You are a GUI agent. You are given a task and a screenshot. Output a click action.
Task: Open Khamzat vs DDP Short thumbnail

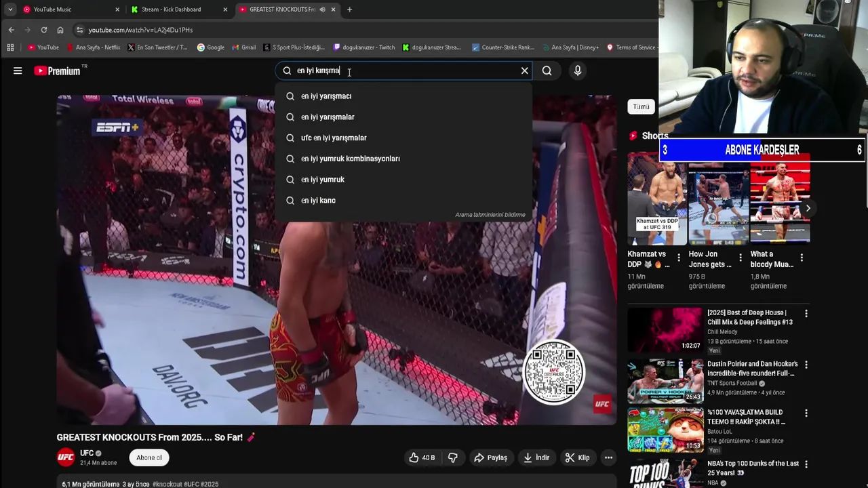point(657,198)
